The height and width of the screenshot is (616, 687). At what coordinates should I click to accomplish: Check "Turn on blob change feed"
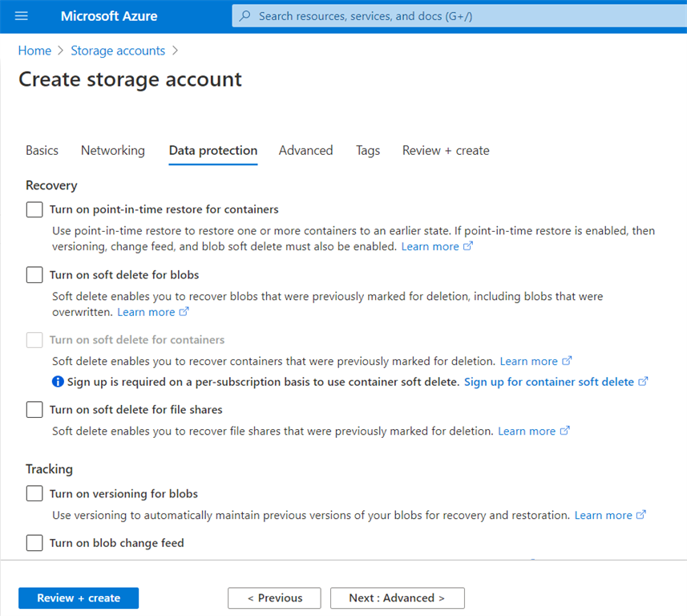[34, 543]
